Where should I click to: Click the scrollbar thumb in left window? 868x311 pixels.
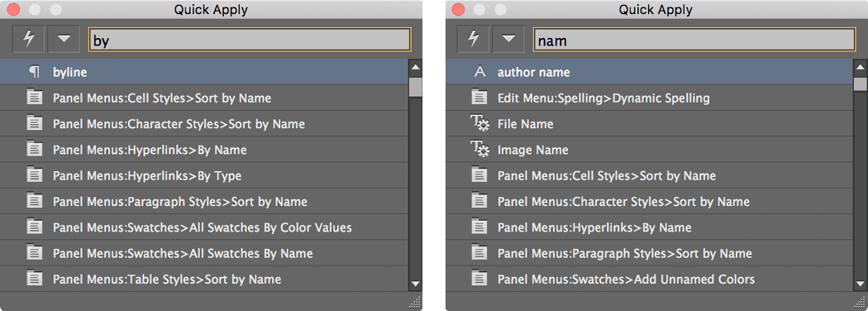click(415, 87)
